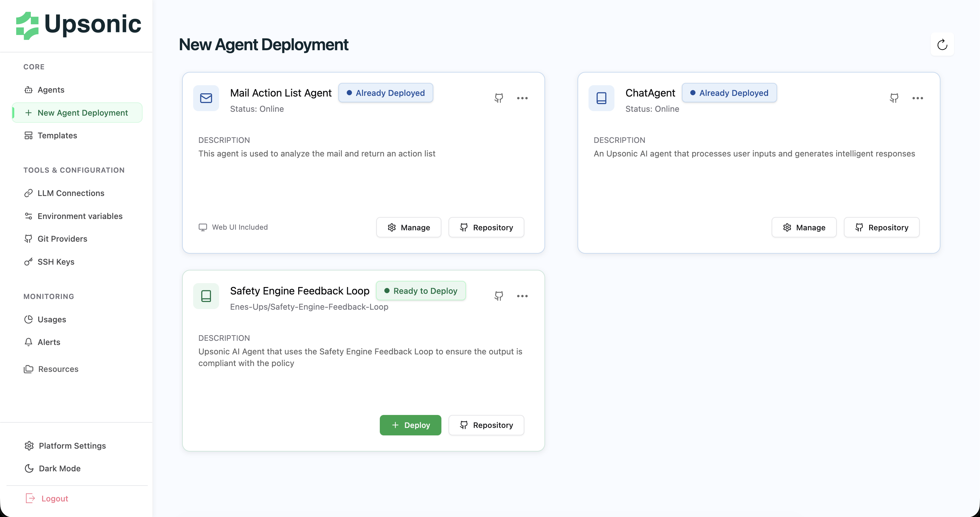Image resolution: width=980 pixels, height=517 pixels.
Task: Open three-dot menu on Mail Action List Agent
Action: 522,98
